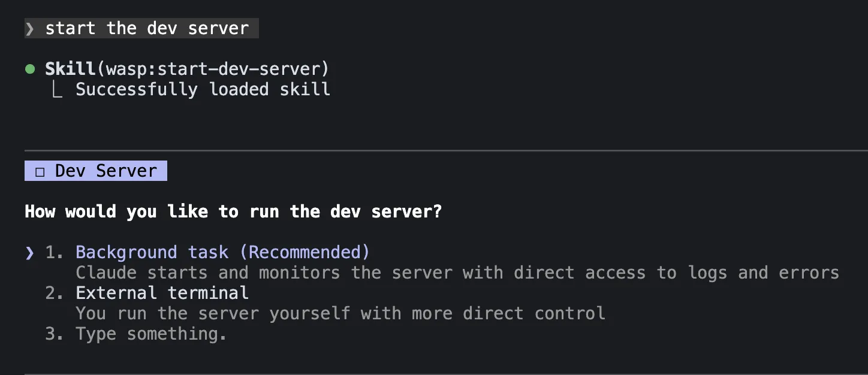Click the start the dev server command text
Screen dimensions: 868x375
[147, 28]
